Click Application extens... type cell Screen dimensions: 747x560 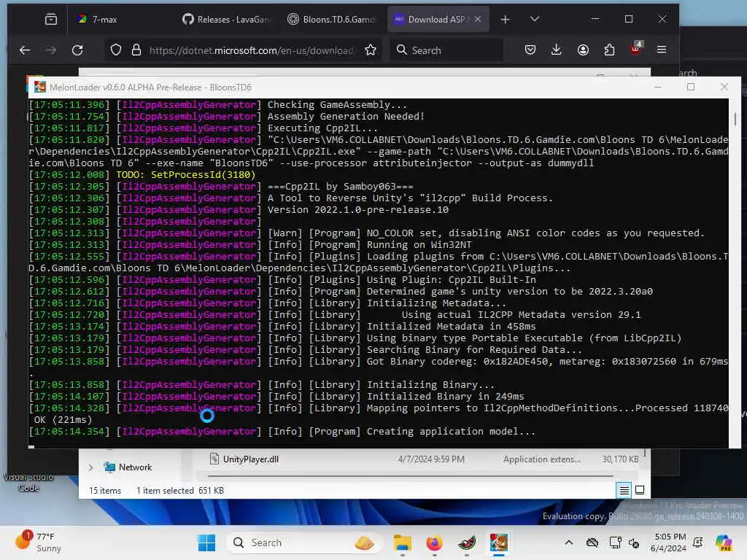(542, 459)
